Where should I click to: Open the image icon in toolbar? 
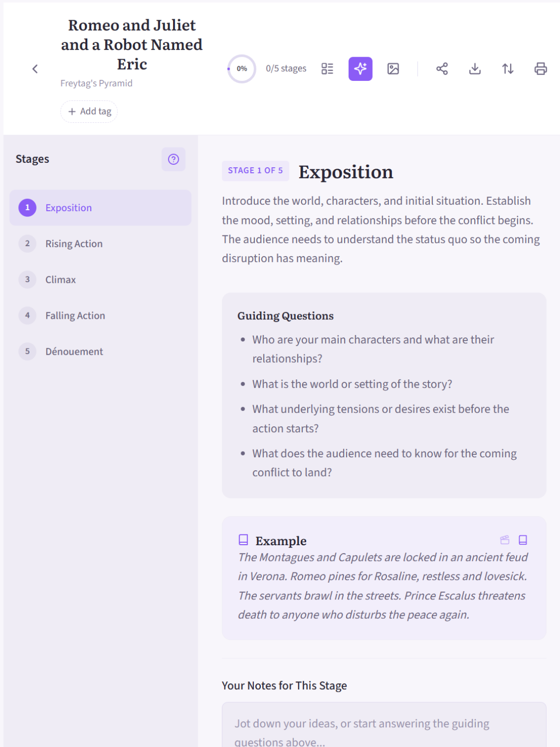pyautogui.click(x=393, y=69)
